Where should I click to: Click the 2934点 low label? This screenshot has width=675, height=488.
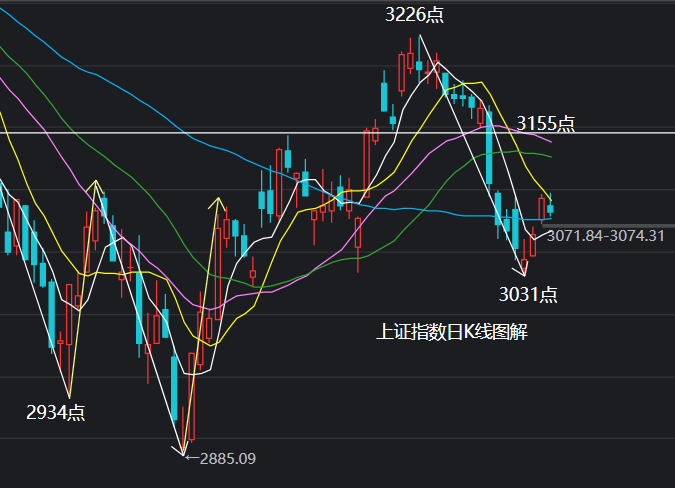pos(56,412)
